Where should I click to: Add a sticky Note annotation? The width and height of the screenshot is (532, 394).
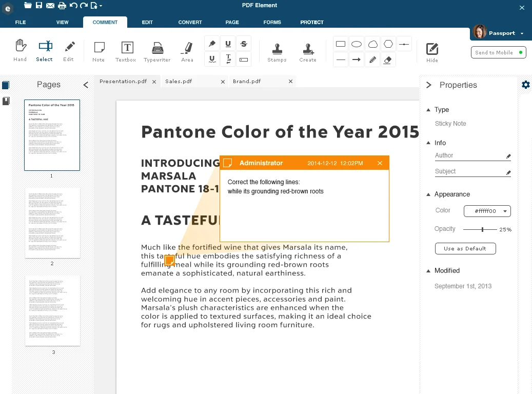[98, 51]
